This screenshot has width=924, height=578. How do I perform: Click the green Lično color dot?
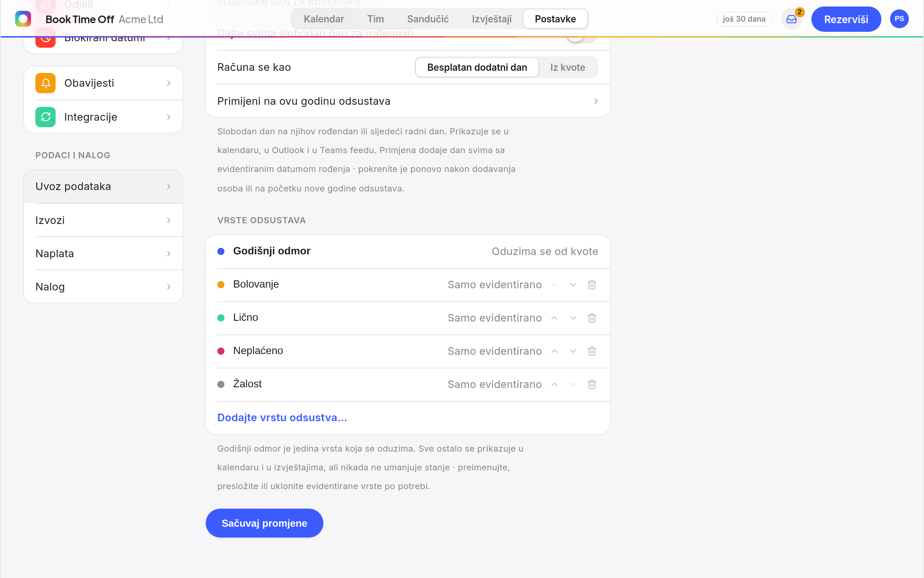point(221,318)
